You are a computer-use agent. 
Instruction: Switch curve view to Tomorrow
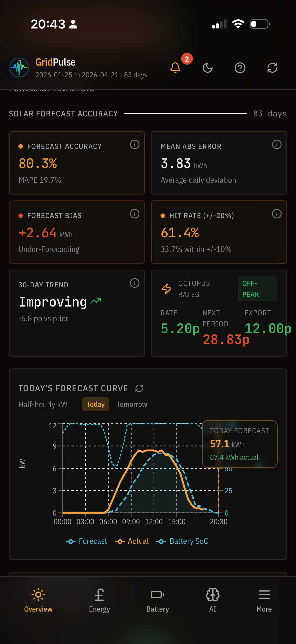click(x=132, y=404)
